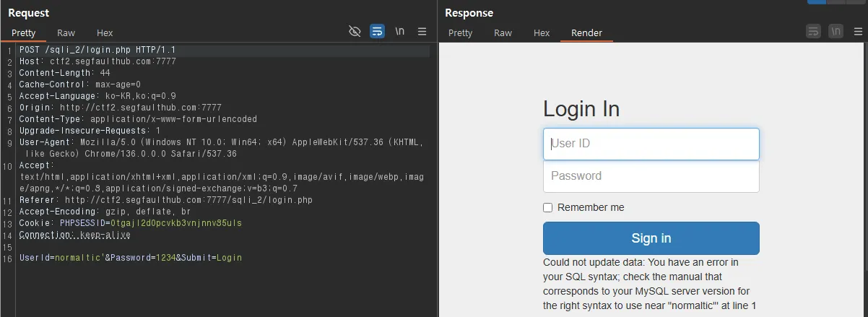Click the \n icon in Response panel

pyautogui.click(x=836, y=31)
